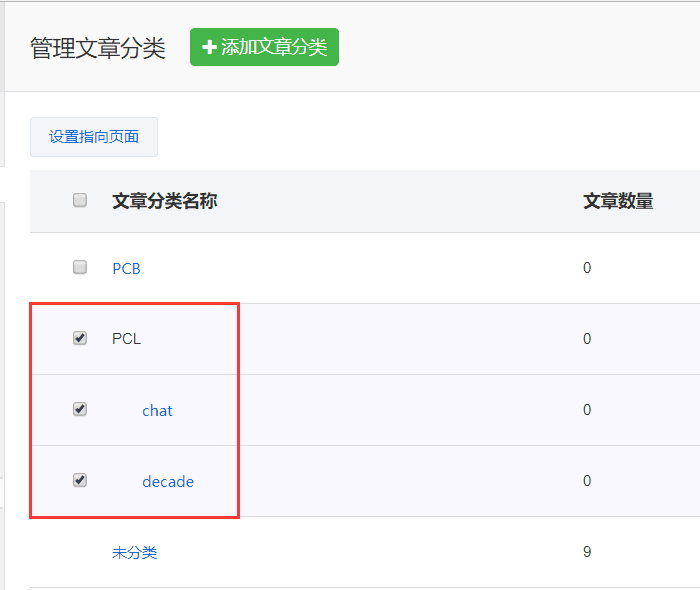This screenshot has width=700, height=590.
Task: Open the chat subcategory link
Action: pyautogui.click(x=157, y=410)
